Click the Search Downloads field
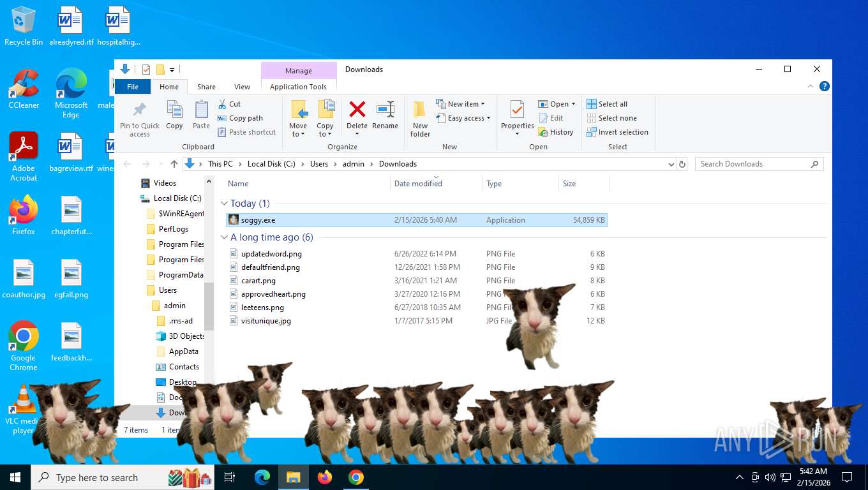This screenshot has width=868, height=490. tap(759, 164)
